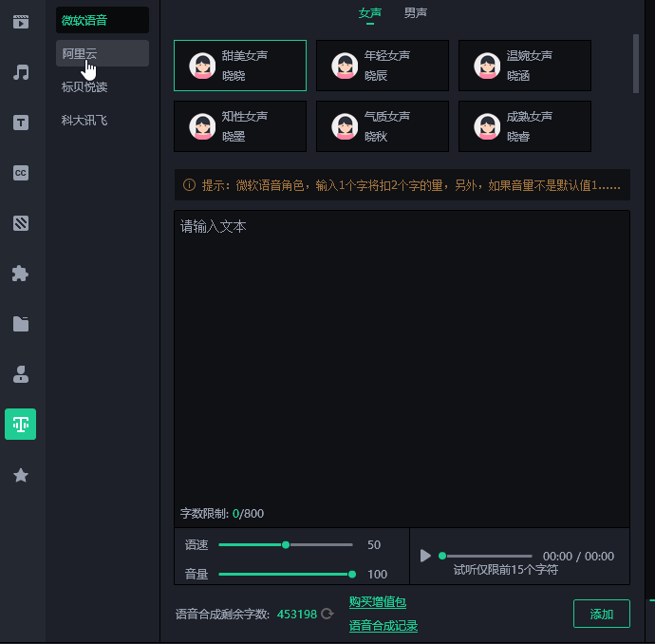Select the 阿里云 voice provider
Image resolution: width=655 pixels, height=644 pixels.
tap(103, 53)
